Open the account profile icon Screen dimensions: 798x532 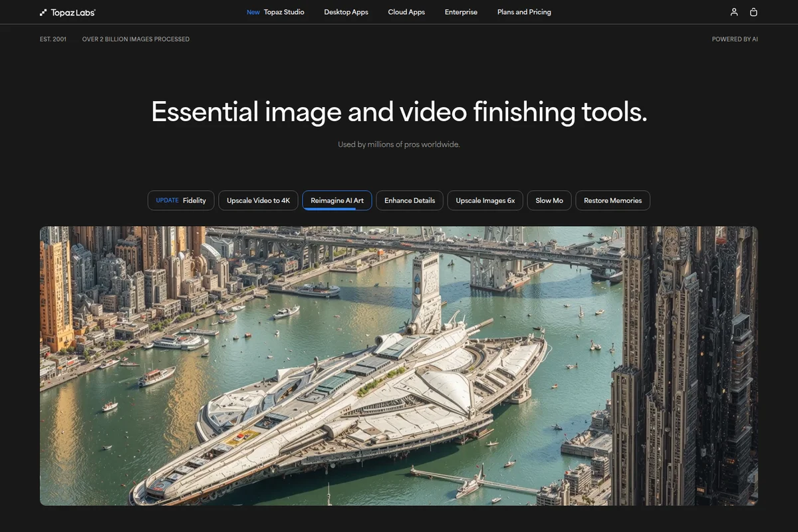[733, 11]
